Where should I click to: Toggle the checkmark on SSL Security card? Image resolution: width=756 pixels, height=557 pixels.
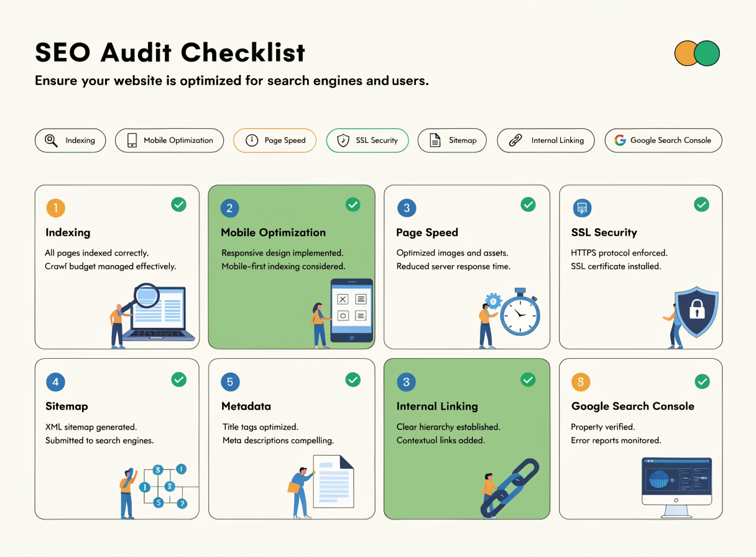(x=701, y=204)
